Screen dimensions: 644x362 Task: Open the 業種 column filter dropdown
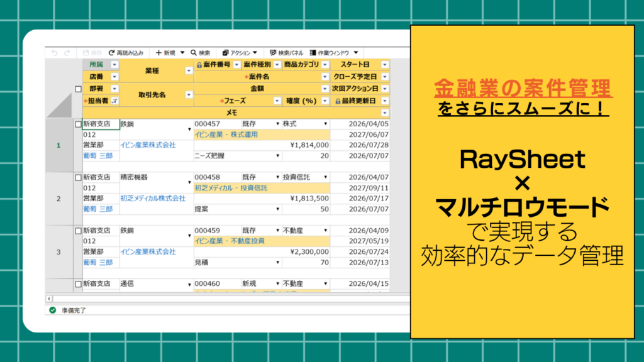click(189, 71)
